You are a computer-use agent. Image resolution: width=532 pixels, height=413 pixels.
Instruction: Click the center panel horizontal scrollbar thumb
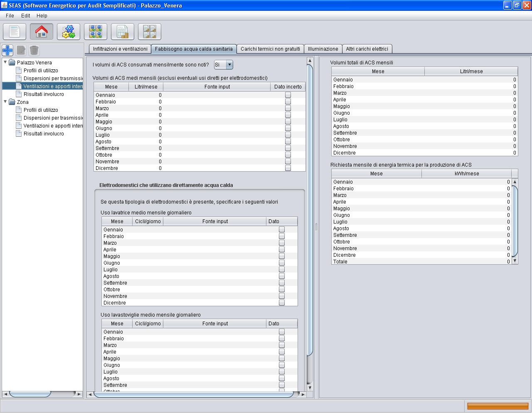tap(194, 394)
